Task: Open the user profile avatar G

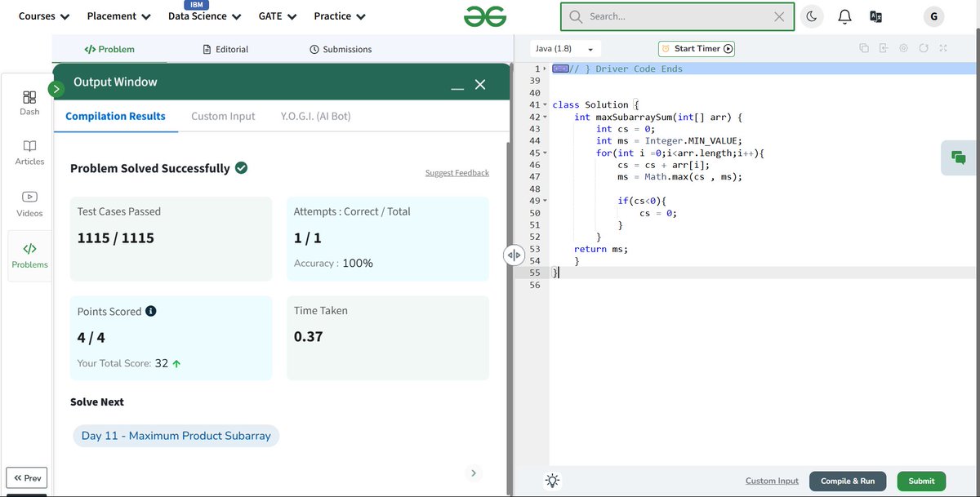Action: [x=933, y=16]
